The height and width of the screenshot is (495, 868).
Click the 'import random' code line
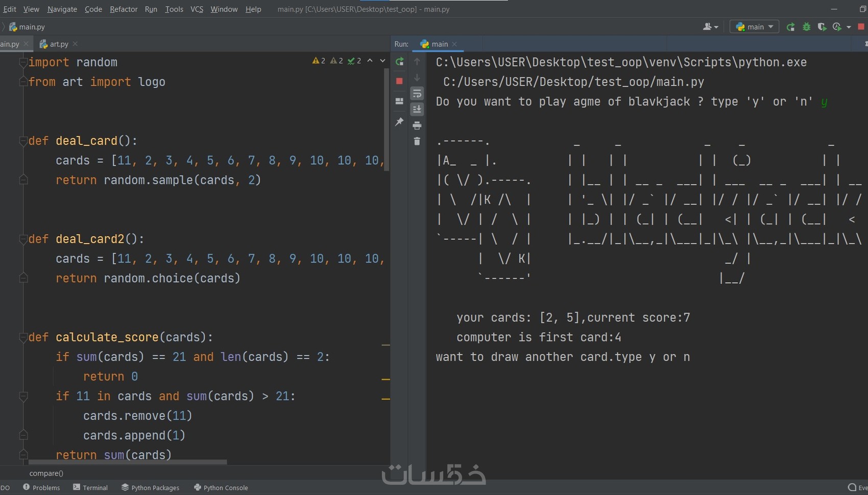73,62
